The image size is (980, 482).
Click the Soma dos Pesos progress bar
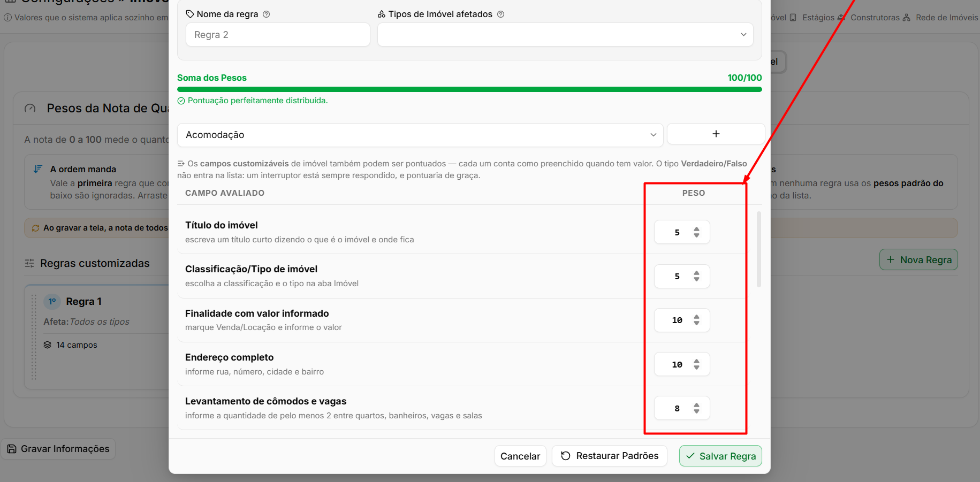click(x=469, y=89)
